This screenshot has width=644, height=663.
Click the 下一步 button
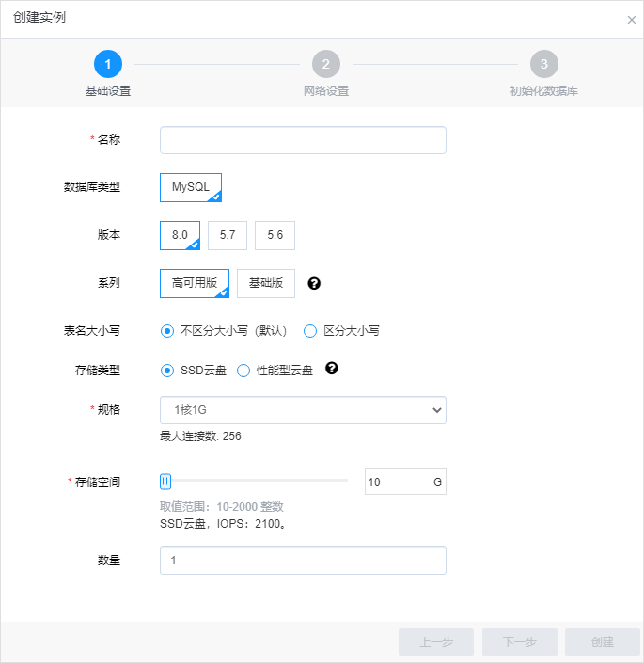(x=520, y=642)
